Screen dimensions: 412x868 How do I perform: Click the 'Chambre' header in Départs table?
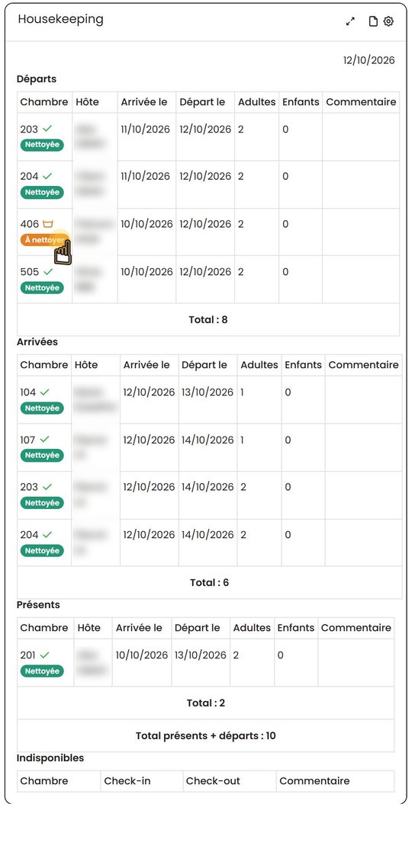tap(44, 102)
